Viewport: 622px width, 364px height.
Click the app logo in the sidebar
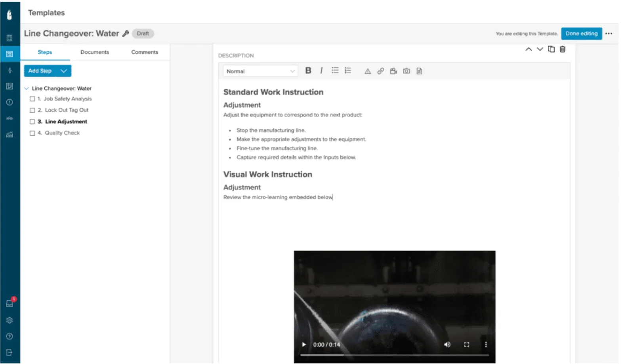point(10,15)
